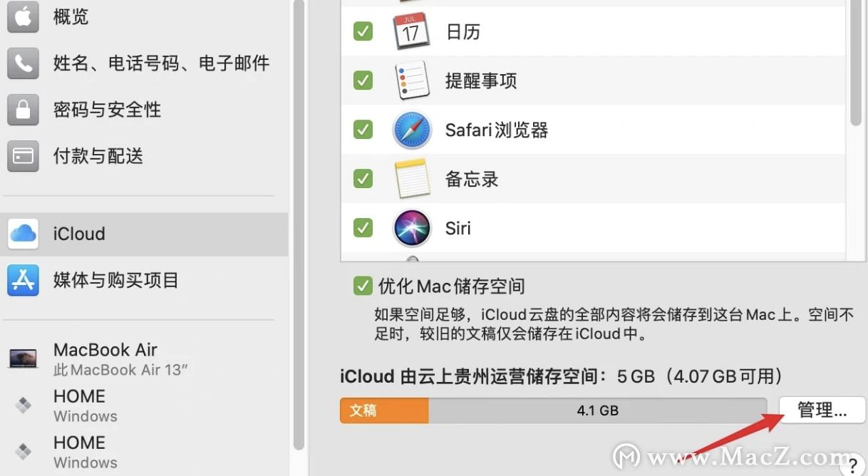Uncheck the 优化 Mac 储存空间 option
Screen dimensions: 868x476
[363, 285]
